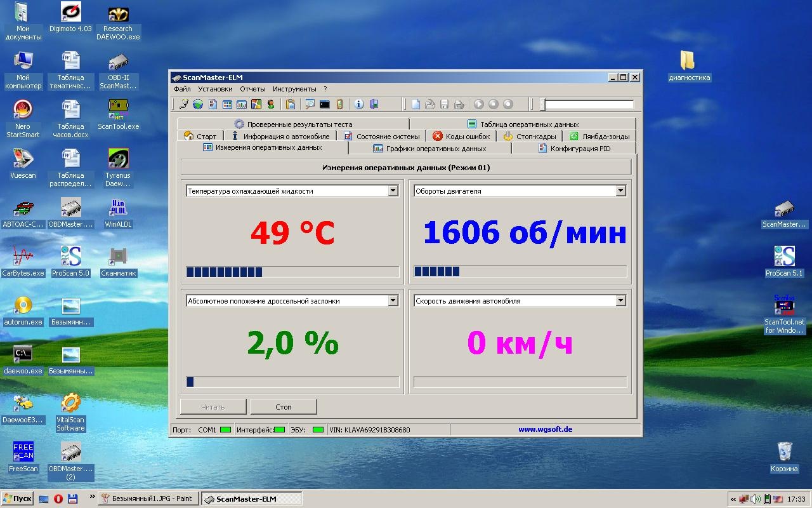Image resolution: width=812 pixels, height=508 pixels.
Task: Expand the Температура охлаждающей жидкости dropdown
Action: click(393, 190)
